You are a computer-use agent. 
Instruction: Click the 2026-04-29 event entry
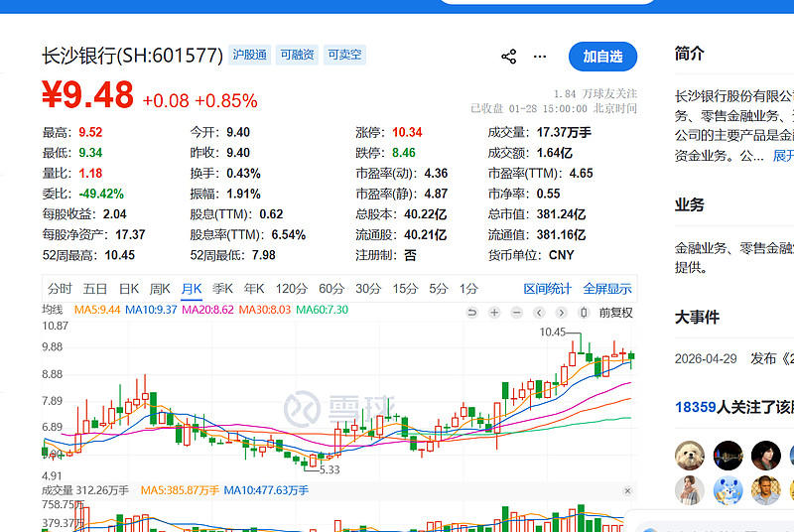(x=734, y=359)
